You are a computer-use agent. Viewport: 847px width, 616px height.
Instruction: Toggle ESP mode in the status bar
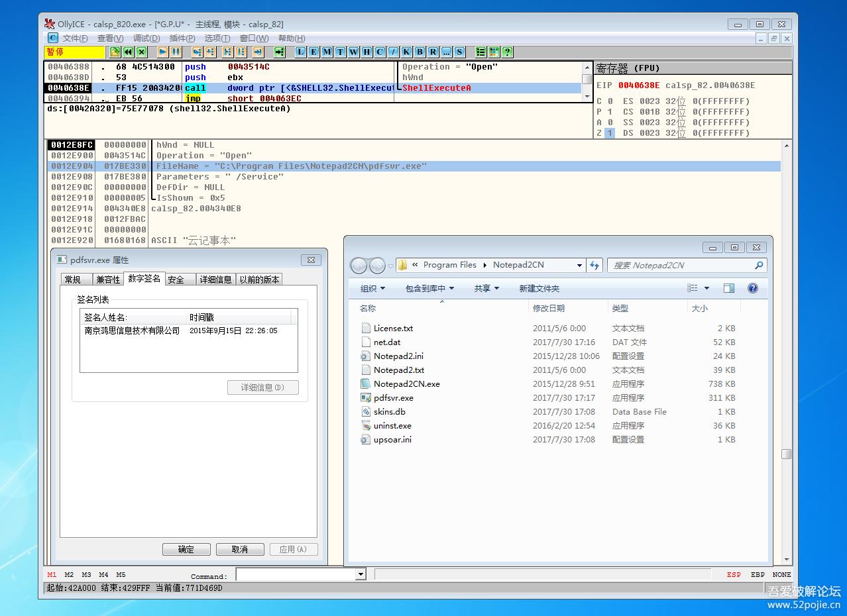pyautogui.click(x=734, y=574)
